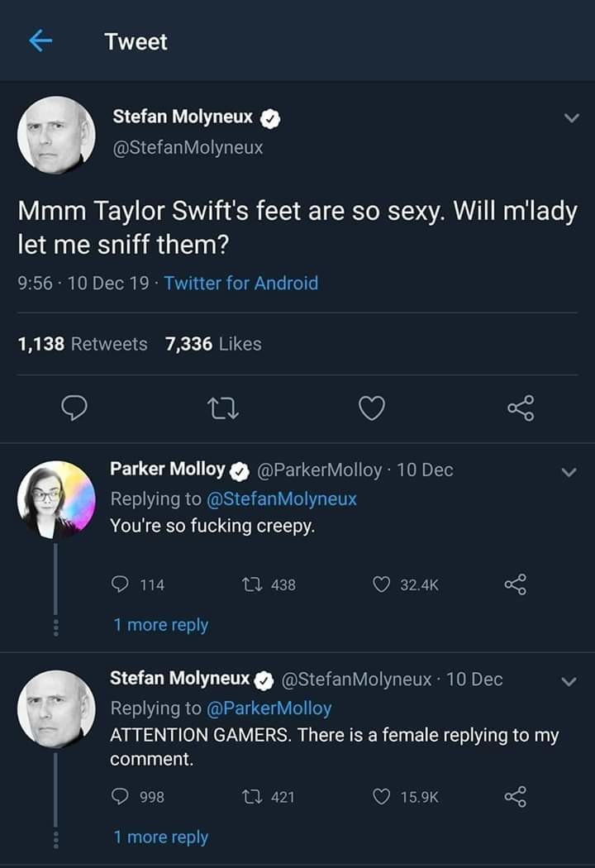
Task: View the 1,138 Retweets list
Action: click(x=83, y=344)
